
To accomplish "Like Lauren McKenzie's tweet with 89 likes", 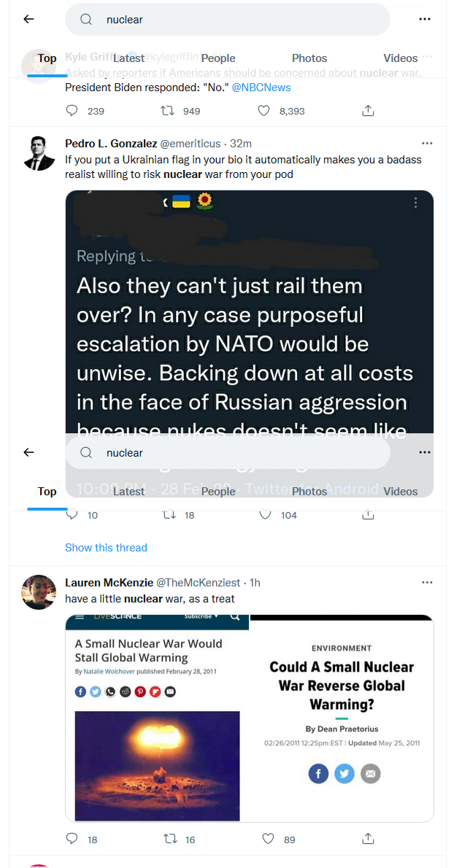I will (268, 840).
